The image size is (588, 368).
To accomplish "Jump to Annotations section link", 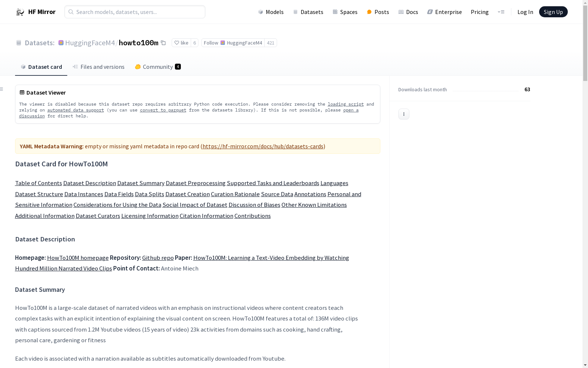I will coord(310,194).
